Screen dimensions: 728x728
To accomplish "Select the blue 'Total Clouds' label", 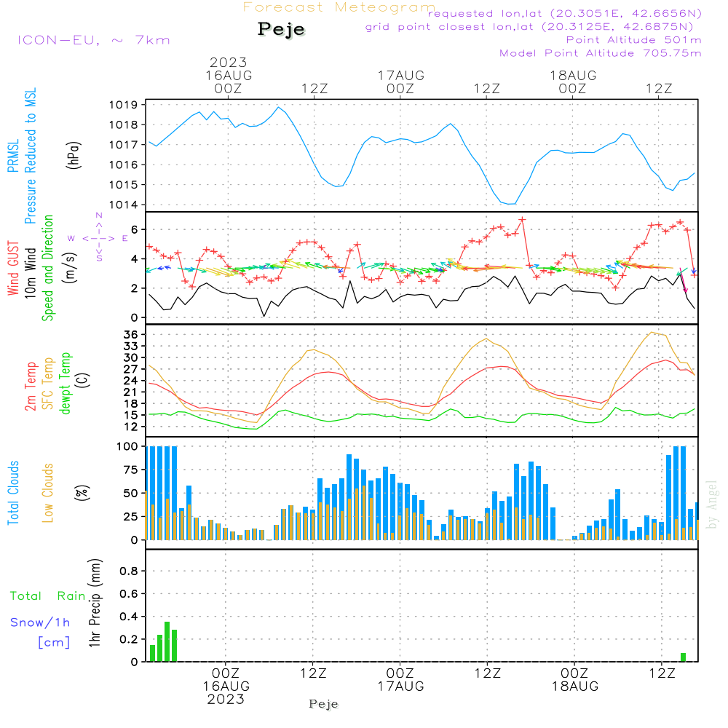I will pyautogui.click(x=13, y=493).
